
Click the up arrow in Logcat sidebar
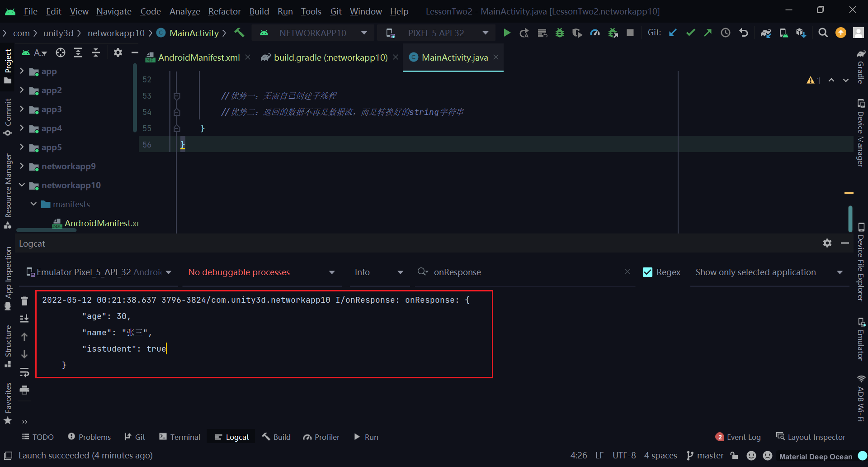point(24,336)
